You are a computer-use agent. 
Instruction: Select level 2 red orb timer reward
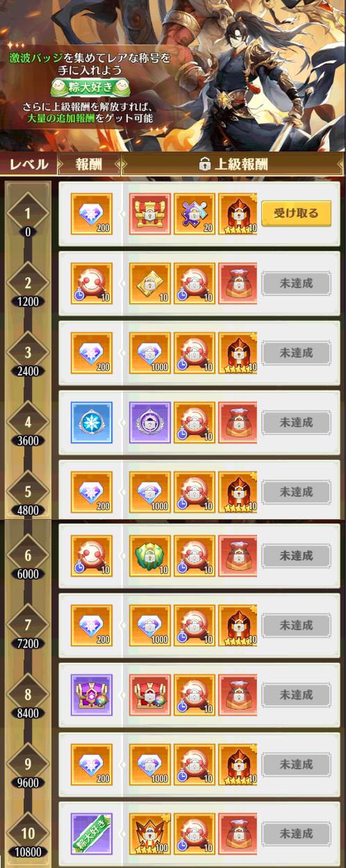(x=92, y=282)
